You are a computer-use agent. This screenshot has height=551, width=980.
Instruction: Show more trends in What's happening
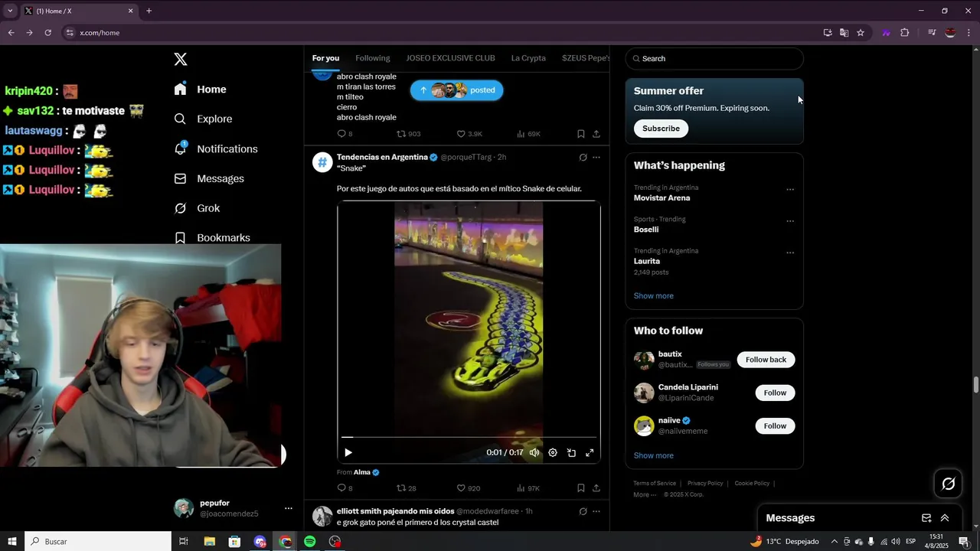pyautogui.click(x=654, y=296)
